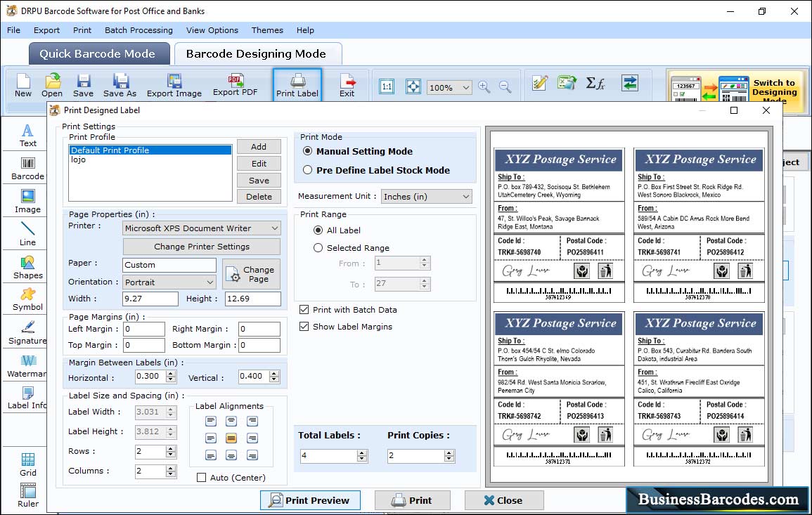Open the Label Info tool in sidebar
Viewport: 812px width, 515px height.
(27, 398)
